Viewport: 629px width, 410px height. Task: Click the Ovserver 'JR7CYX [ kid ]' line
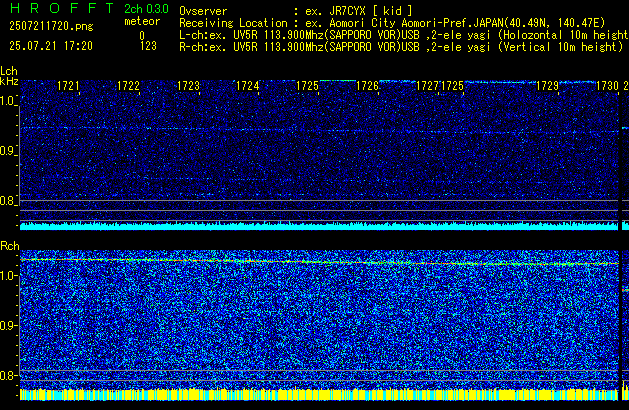(x=296, y=11)
